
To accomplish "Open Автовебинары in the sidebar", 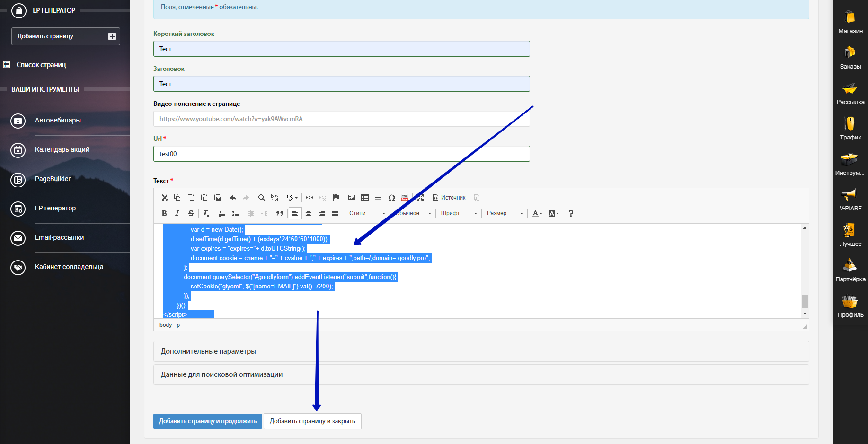I will [58, 121].
